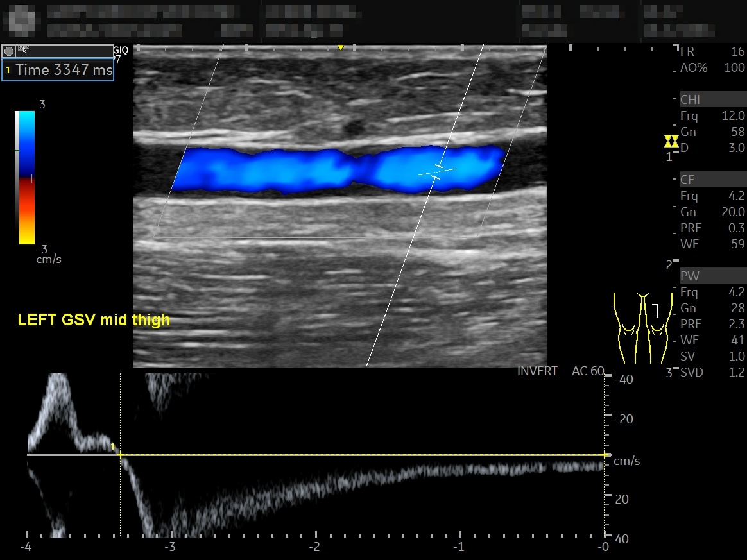Click the Doppler sample volume gate cursor

click(x=437, y=172)
